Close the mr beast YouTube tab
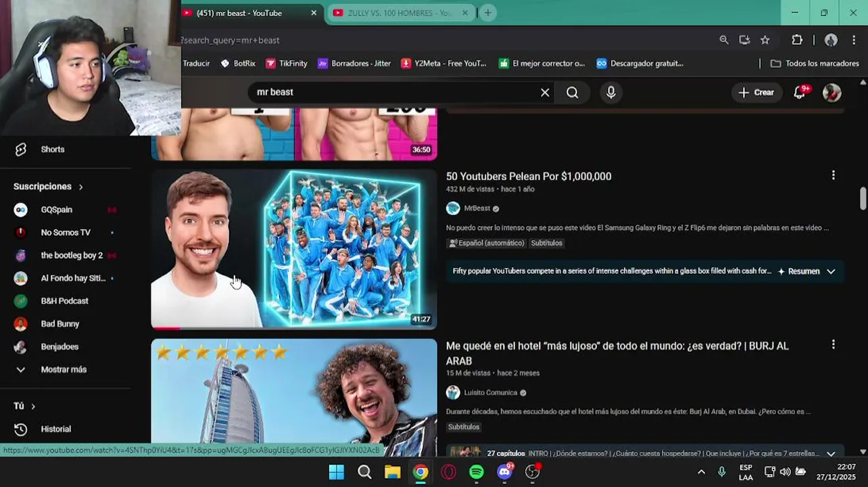The image size is (868, 487). (x=314, y=13)
